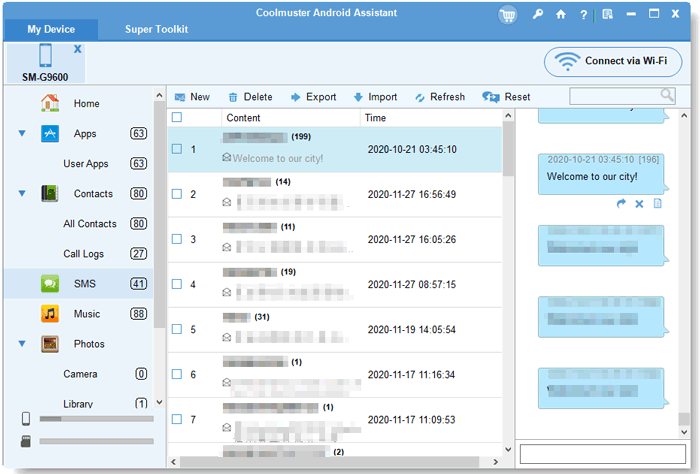Click the Apps store icon in sidebar
The height and width of the screenshot is (474, 700).
[50, 133]
